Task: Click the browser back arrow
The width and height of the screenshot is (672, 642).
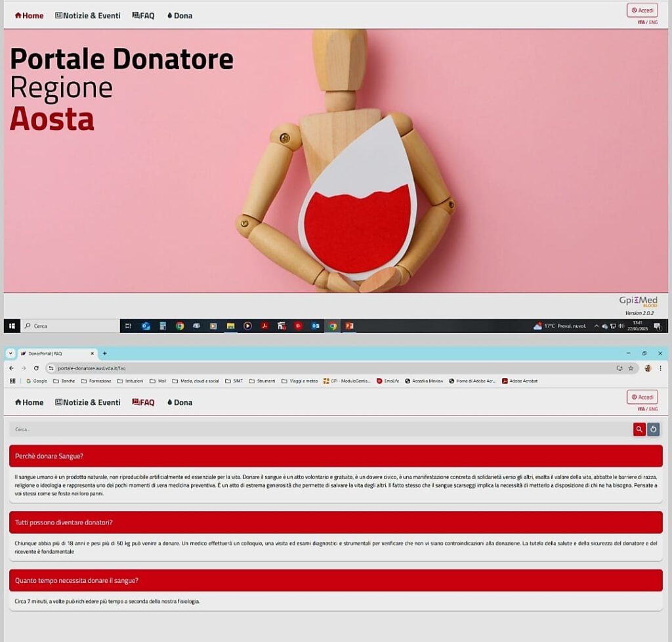Action: point(11,368)
